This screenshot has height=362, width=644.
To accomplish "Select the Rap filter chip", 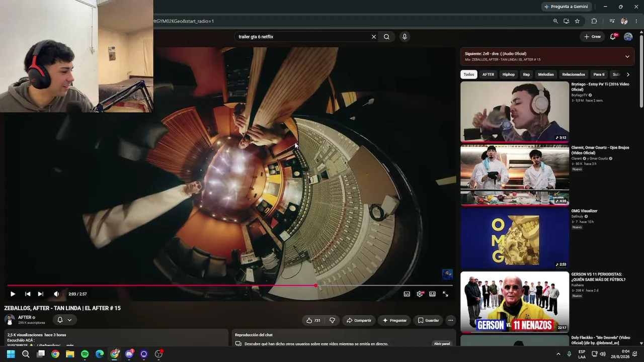I will 526,74.
